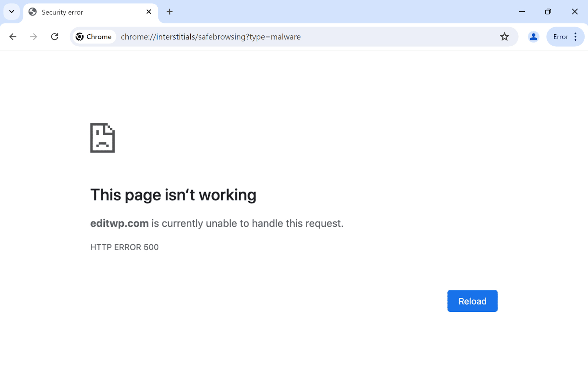
Task: Open the Chrome site info chip
Action: pyautogui.click(x=94, y=37)
